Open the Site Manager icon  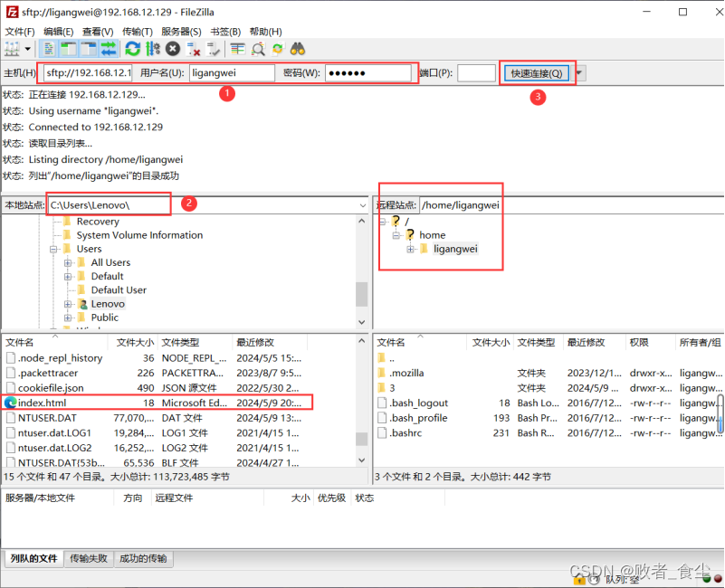coord(12,49)
